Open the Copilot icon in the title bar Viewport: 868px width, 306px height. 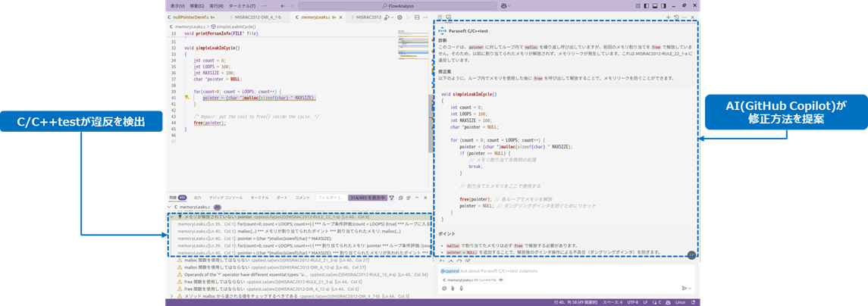(x=504, y=5)
